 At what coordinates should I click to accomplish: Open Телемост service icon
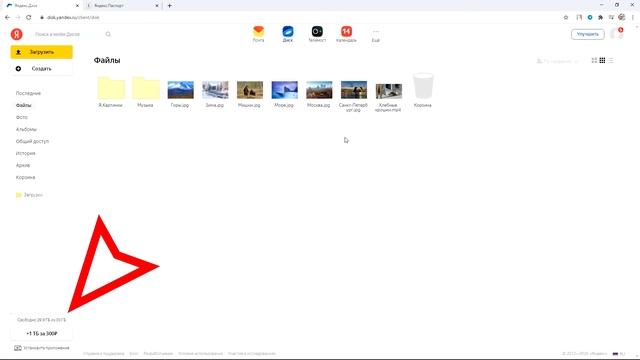[317, 34]
